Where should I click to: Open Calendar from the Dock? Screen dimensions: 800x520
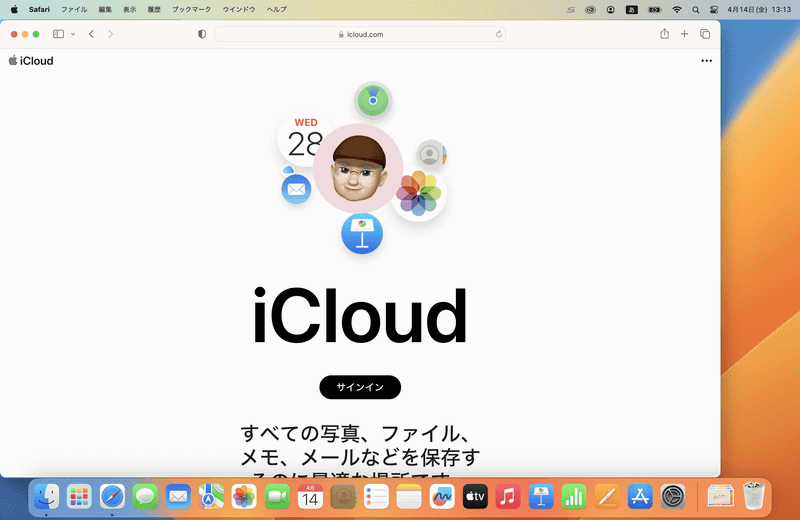(310, 497)
